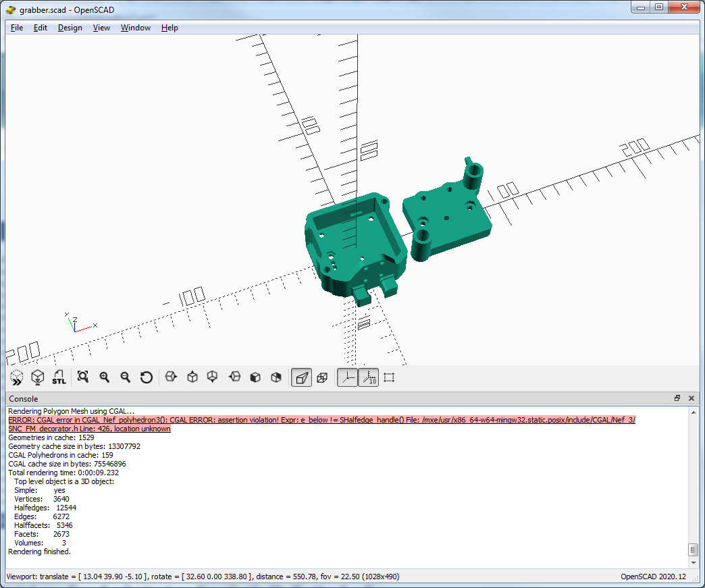
Task: Click the Render icon in toolbar
Action: coord(38,377)
